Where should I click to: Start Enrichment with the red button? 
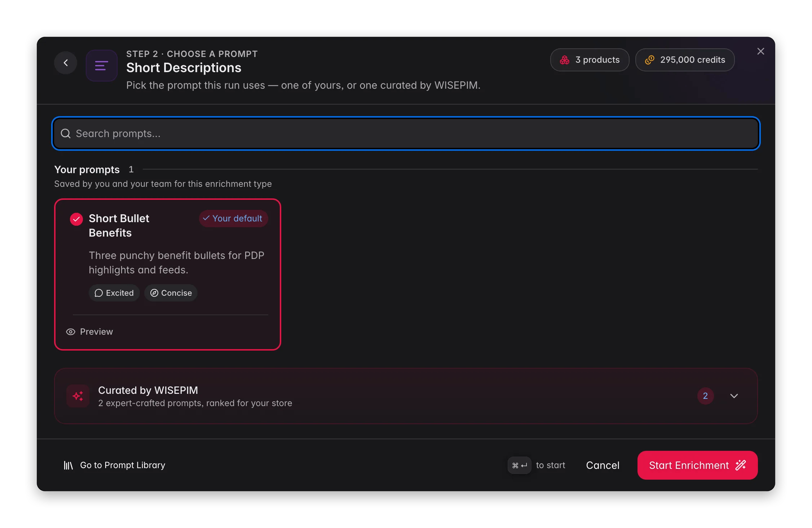(697, 465)
